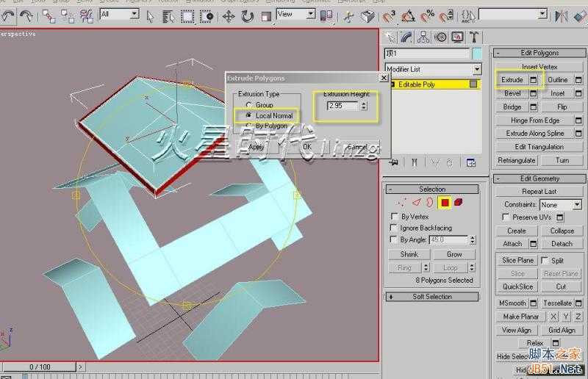Viewport: 588px width, 379px height.
Task: Click the Extrusion Height value field
Action: click(343, 106)
